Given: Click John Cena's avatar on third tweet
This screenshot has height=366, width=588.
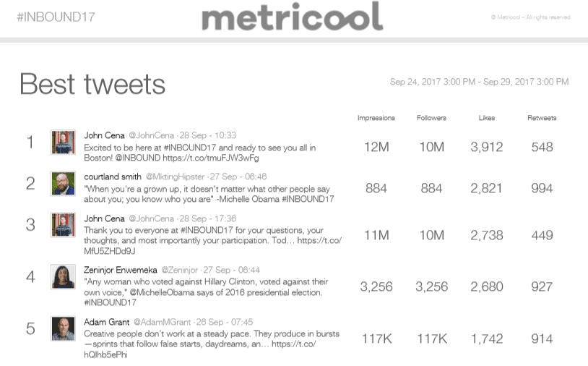Looking at the screenshot, I should point(63,225).
